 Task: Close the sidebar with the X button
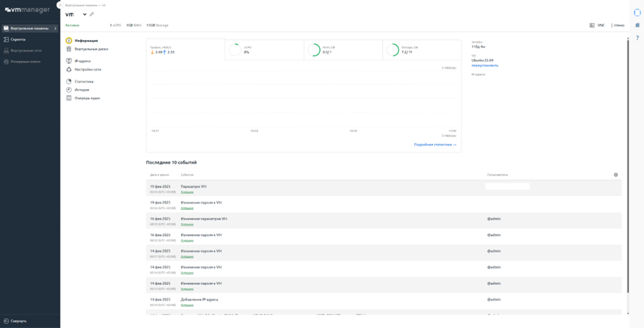click(60, 5)
